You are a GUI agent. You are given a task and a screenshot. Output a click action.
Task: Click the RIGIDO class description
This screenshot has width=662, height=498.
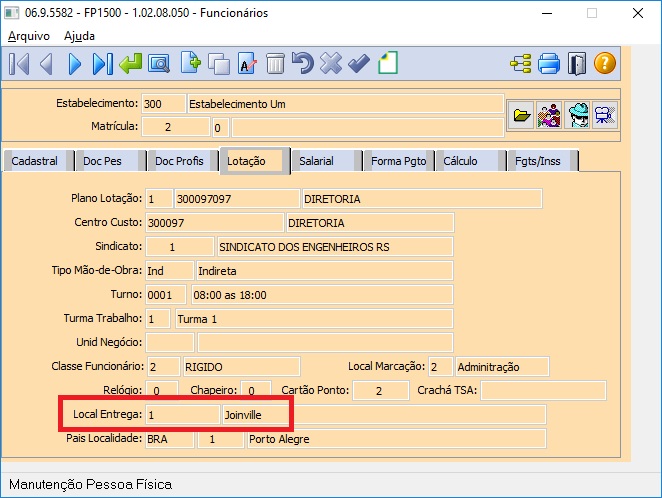[x=203, y=367]
